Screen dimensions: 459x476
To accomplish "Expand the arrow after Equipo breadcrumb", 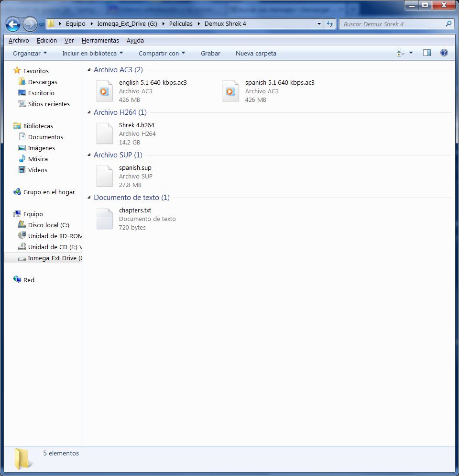I will (x=91, y=23).
